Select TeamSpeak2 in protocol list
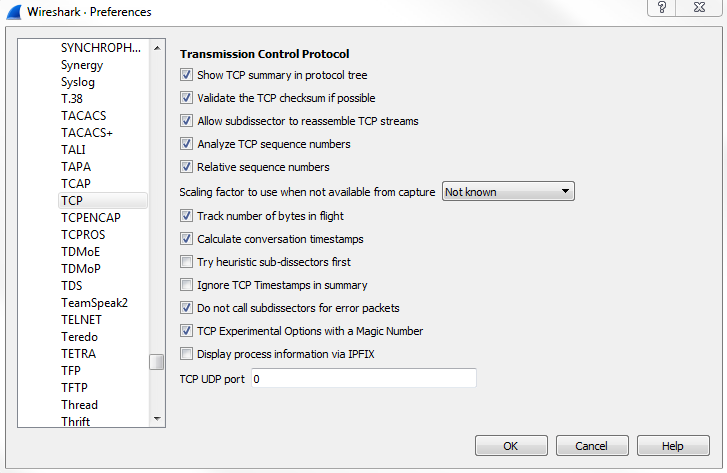 point(94,303)
